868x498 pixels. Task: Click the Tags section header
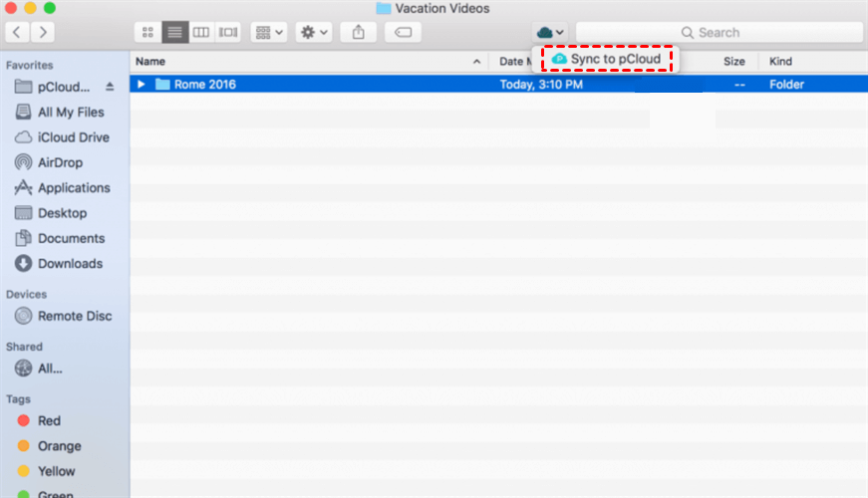(x=18, y=399)
